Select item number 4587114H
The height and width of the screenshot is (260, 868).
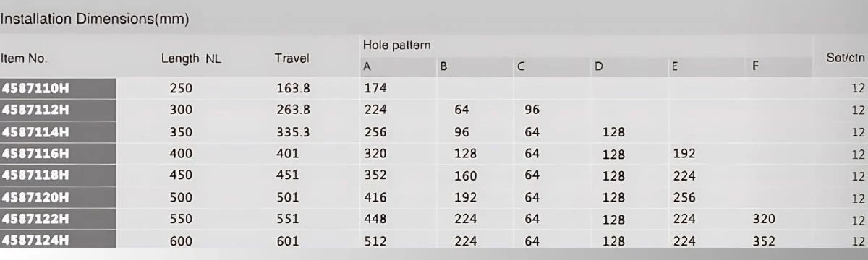click(x=35, y=132)
